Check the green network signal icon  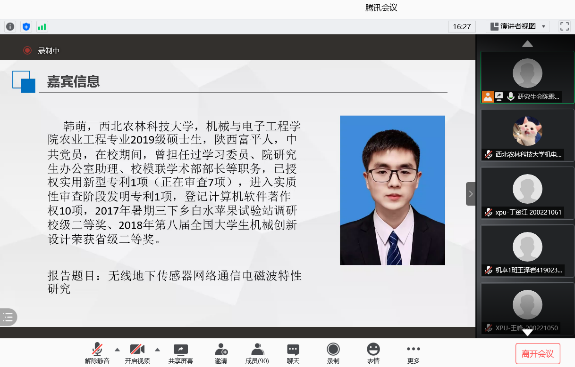[x=42, y=27]
